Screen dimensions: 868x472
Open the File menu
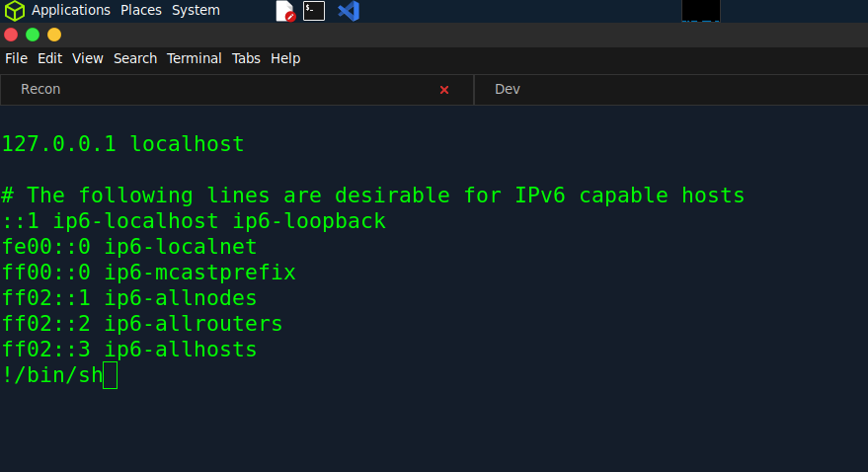point(16,58)
